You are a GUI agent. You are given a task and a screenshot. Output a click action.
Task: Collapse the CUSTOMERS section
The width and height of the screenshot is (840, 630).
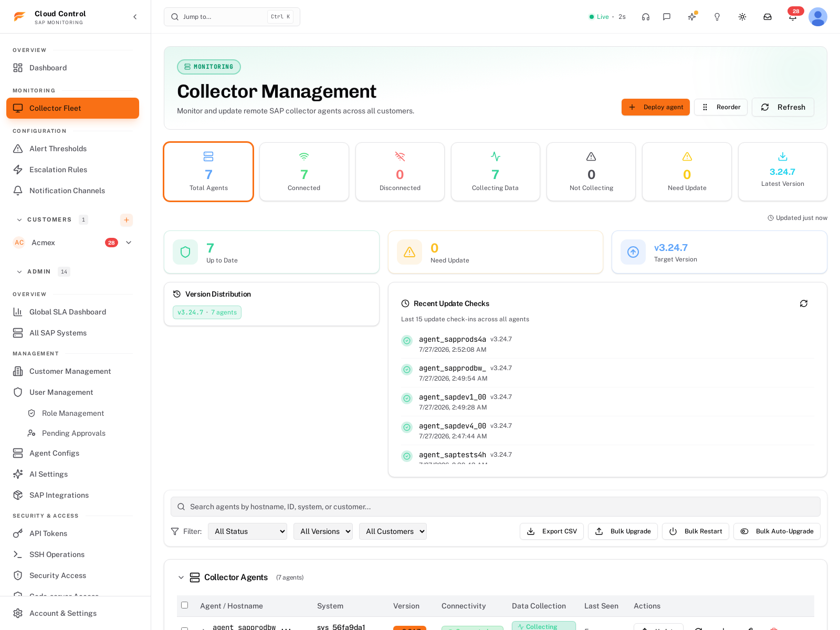(x=19, y=219)
